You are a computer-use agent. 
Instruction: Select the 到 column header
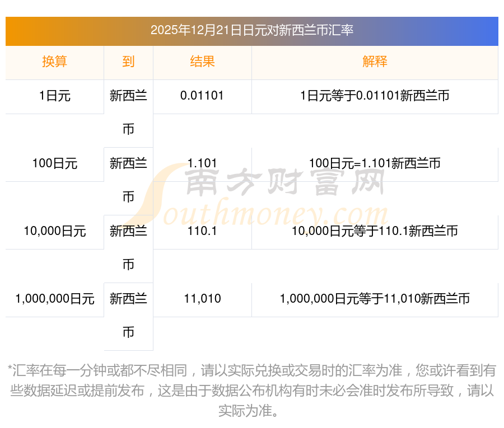[x=128, y=62]
